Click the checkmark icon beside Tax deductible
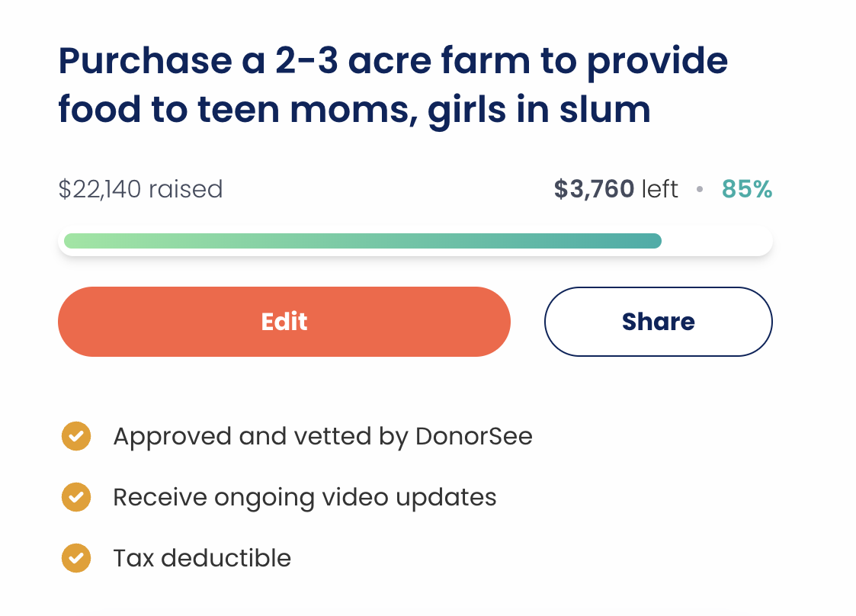Screen dimensions: 856x616 (76, 558)
